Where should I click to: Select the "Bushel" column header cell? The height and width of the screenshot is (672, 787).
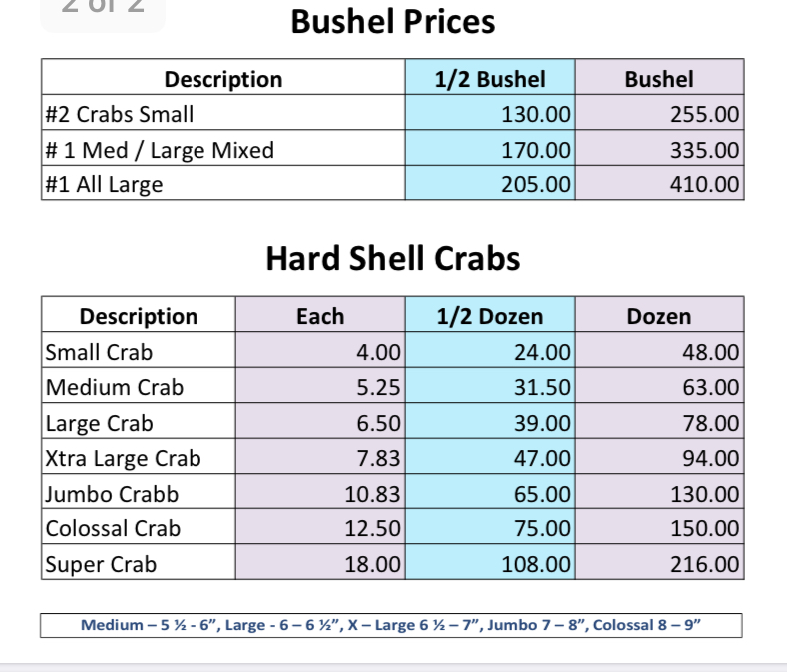(658, 79)
